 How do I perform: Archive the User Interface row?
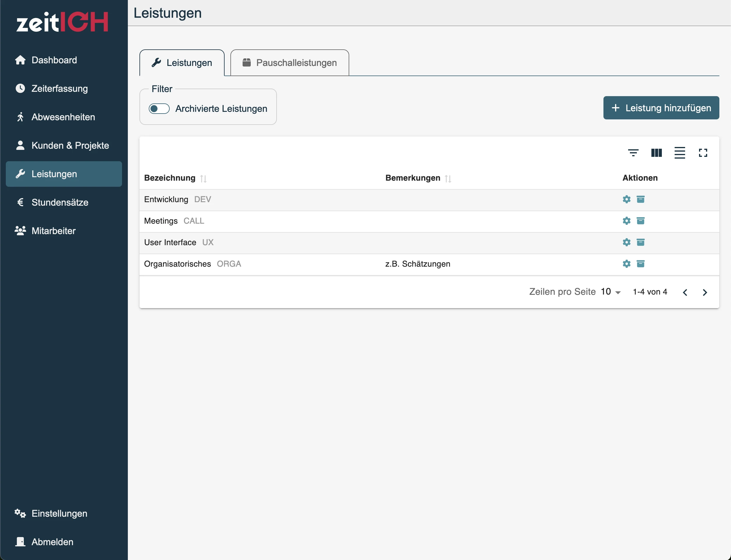641,242
